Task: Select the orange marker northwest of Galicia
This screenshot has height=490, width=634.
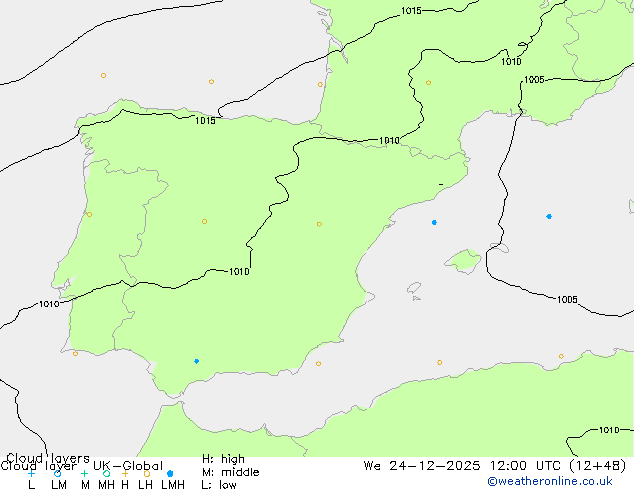Action: [x=104, y=76]
